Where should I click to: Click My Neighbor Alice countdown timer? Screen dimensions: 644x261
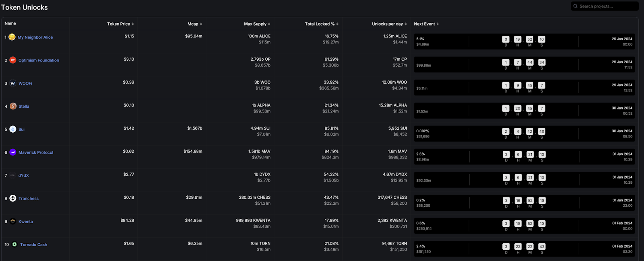pyautogui.click(x=524, y=41)
